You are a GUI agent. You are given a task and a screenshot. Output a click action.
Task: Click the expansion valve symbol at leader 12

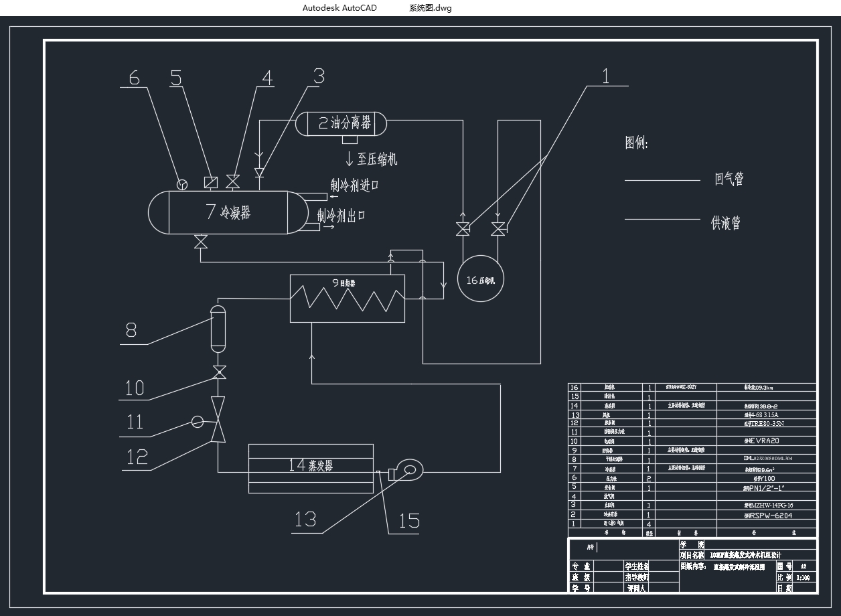point(218,419)
